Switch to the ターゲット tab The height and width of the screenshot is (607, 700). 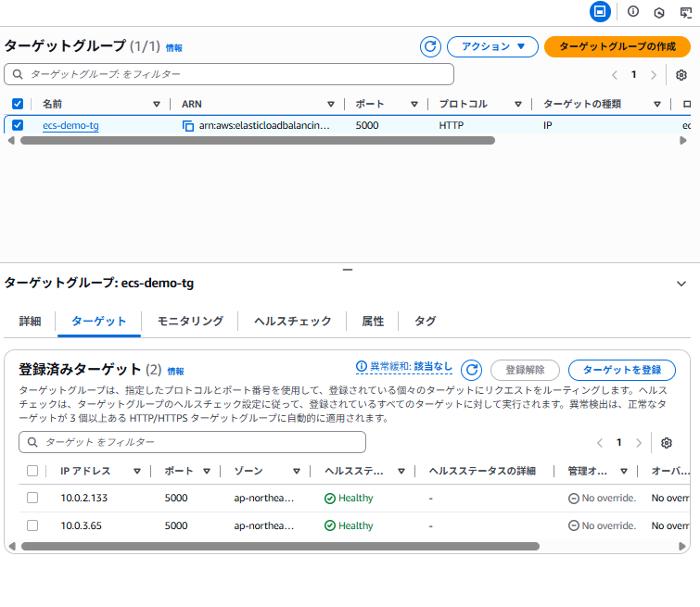pos(98,322)
